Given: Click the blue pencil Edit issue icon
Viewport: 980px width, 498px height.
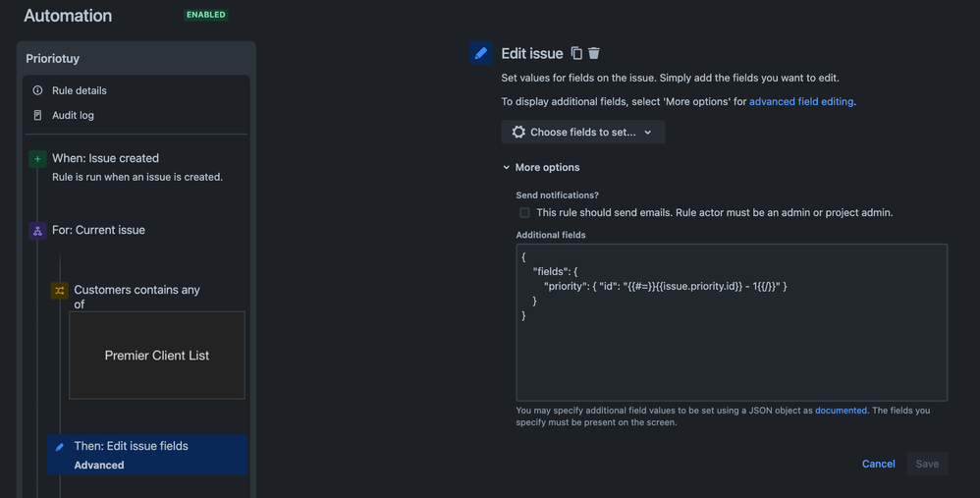Looking at the screenshot, I should pyautogui.click(x=480, y=53).
